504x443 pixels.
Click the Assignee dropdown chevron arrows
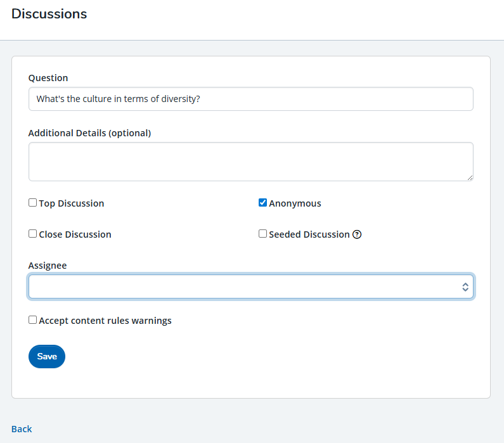tap(465, 287)
